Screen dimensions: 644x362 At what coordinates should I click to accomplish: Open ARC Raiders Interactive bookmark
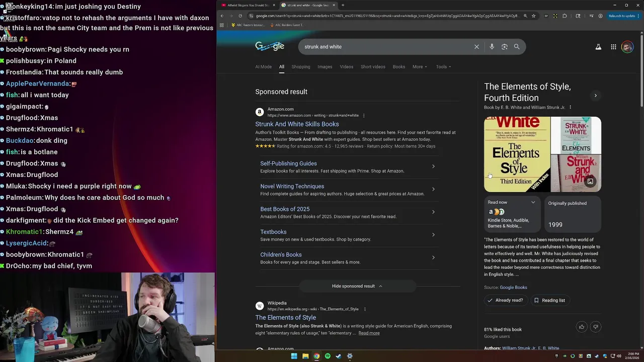click(248, 25)
